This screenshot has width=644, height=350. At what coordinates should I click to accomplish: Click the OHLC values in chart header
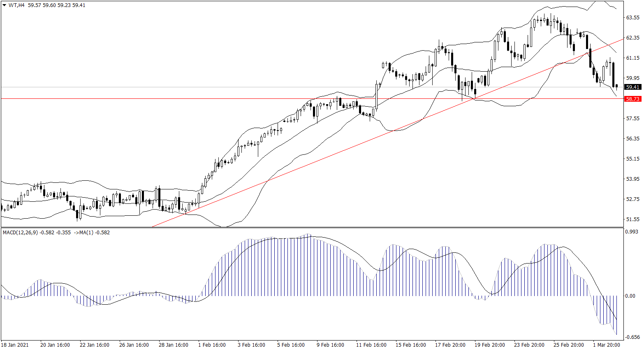point(56,5)
